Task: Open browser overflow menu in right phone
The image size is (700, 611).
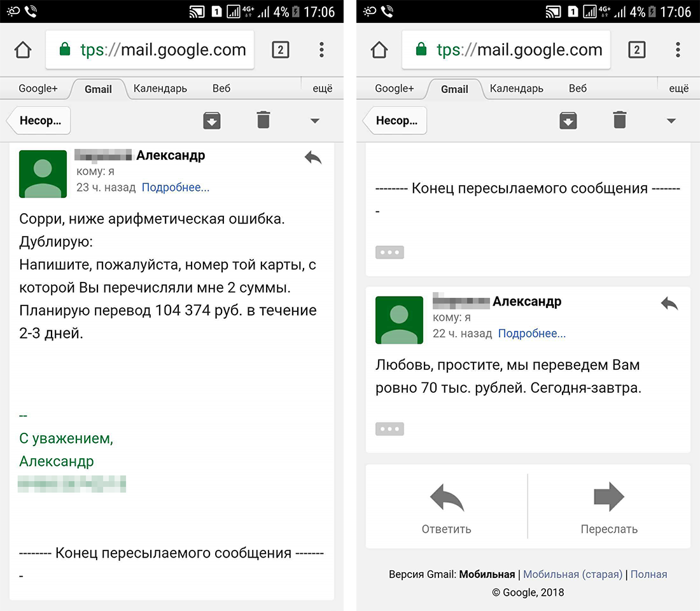Action: point(678,50)
